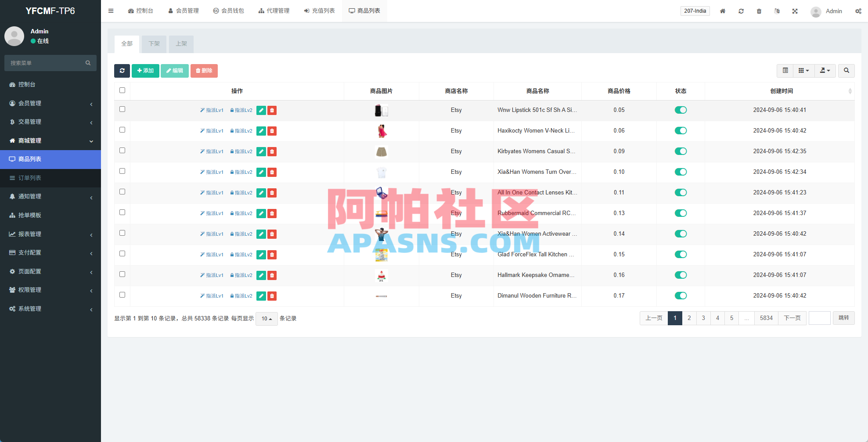Click the green edit icon for Glad ForceFlex row
Screen dimensions: 868x442
point(261,255)
